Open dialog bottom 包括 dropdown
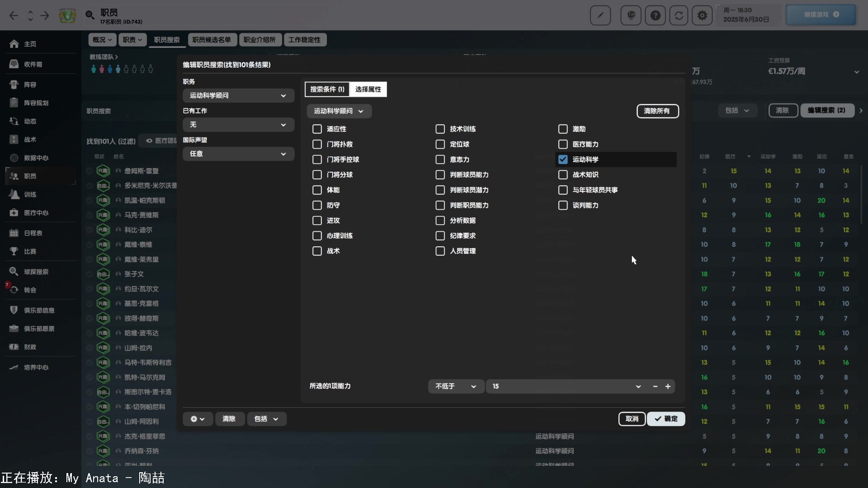Screen dimensions: 868x488 pyautogui.click(x=266, y=419)
